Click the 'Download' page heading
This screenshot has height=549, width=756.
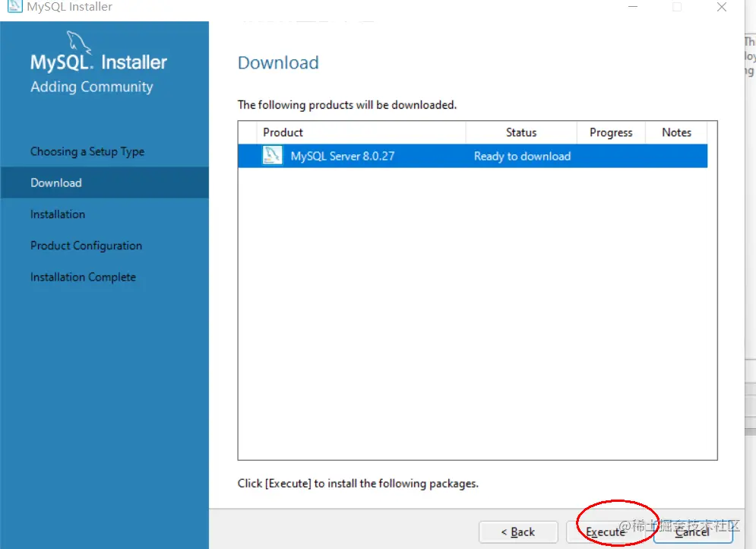point(278,62)
